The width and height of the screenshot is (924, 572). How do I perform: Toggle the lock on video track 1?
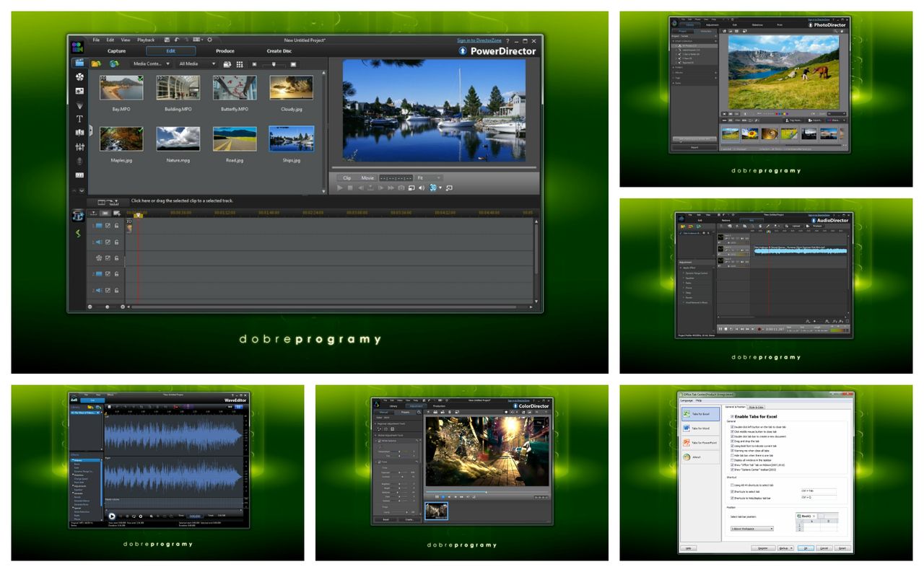point(116,226)
